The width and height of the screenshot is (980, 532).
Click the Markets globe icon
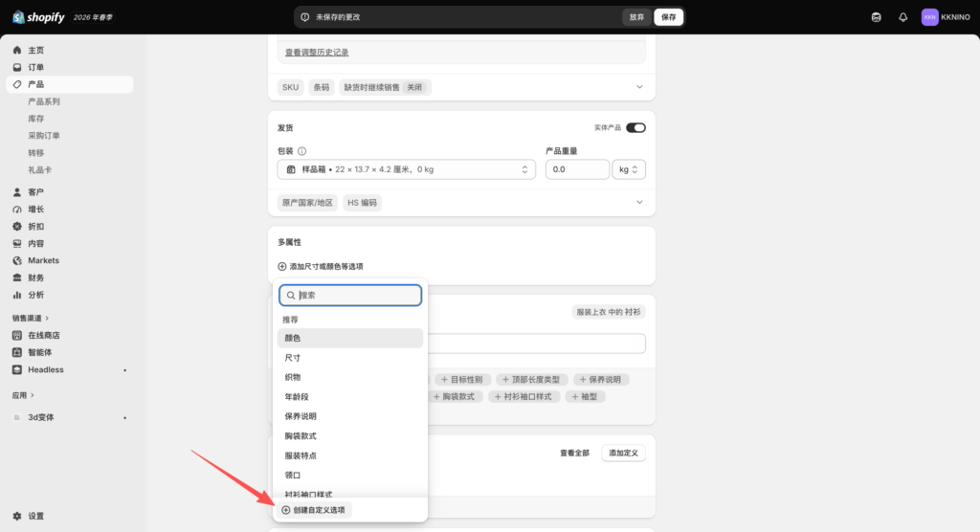coord(17,260)
